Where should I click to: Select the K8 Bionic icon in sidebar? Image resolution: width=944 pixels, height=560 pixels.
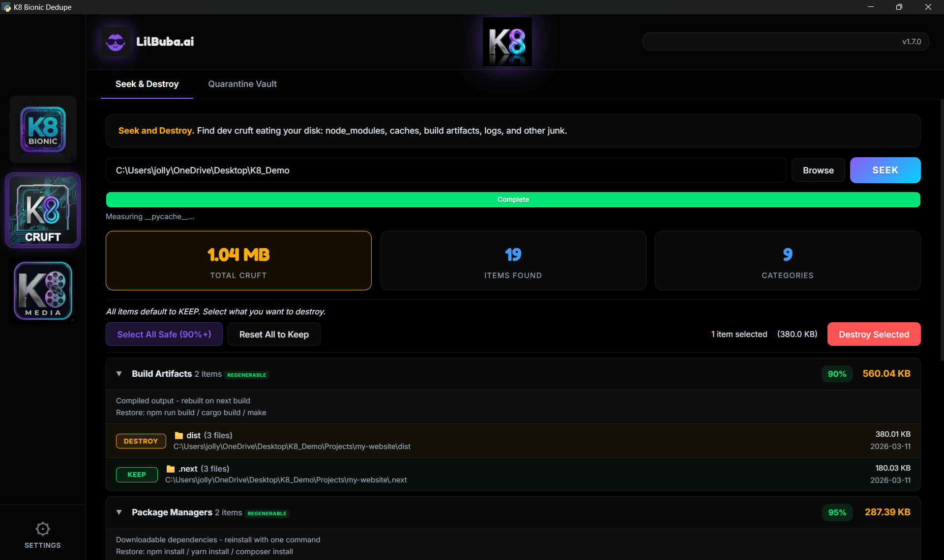pyautogui.click(x=42, y=129)
